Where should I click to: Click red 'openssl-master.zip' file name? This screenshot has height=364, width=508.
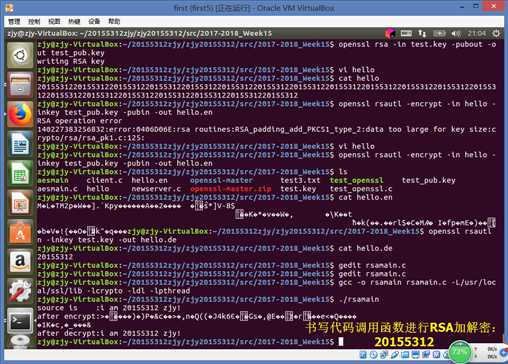230,189
